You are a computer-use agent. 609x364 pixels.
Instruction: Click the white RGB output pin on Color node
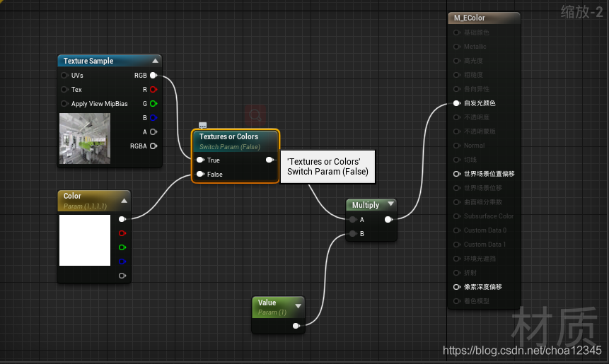click(x=122, y=219)
